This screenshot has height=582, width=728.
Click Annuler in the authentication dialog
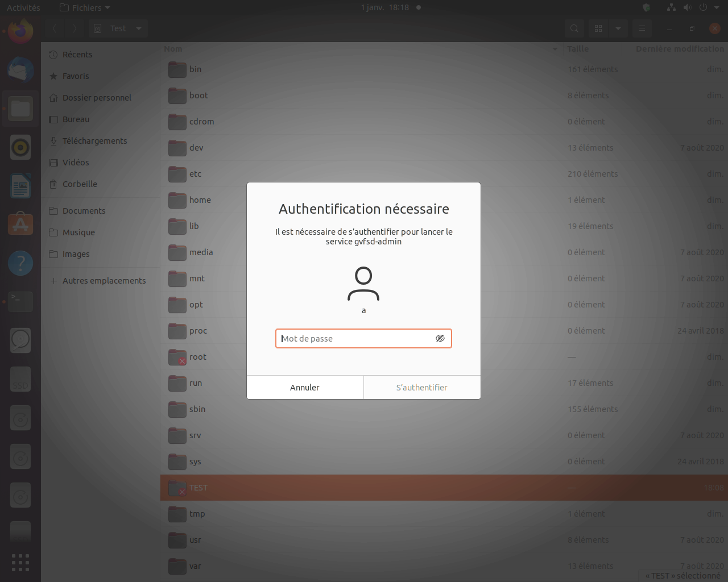[305, 387]
